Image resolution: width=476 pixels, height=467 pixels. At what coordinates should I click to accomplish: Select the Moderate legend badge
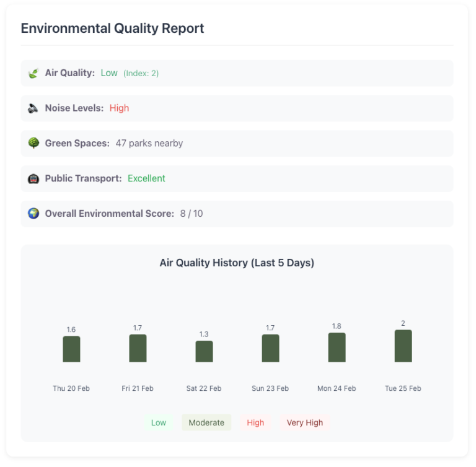pos(206,422)
